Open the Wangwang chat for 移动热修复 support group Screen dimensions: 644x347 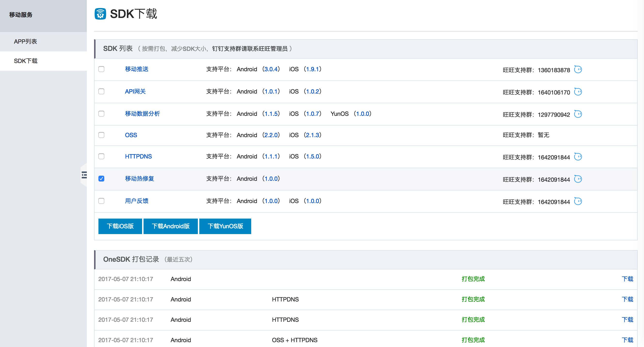[x=578, y=179]
